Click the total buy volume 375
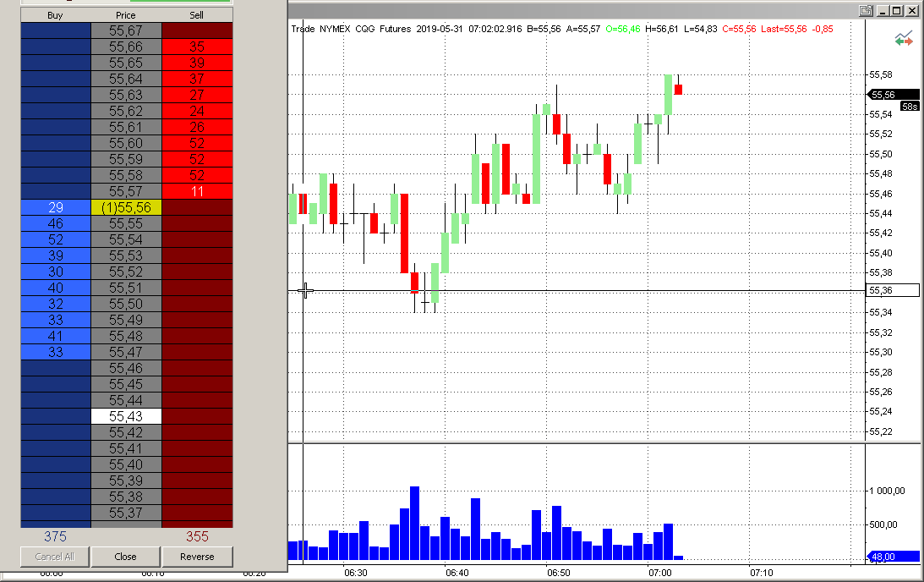Image resolution: width=924 pixels, height=582 pixels. tap(56, 536)
